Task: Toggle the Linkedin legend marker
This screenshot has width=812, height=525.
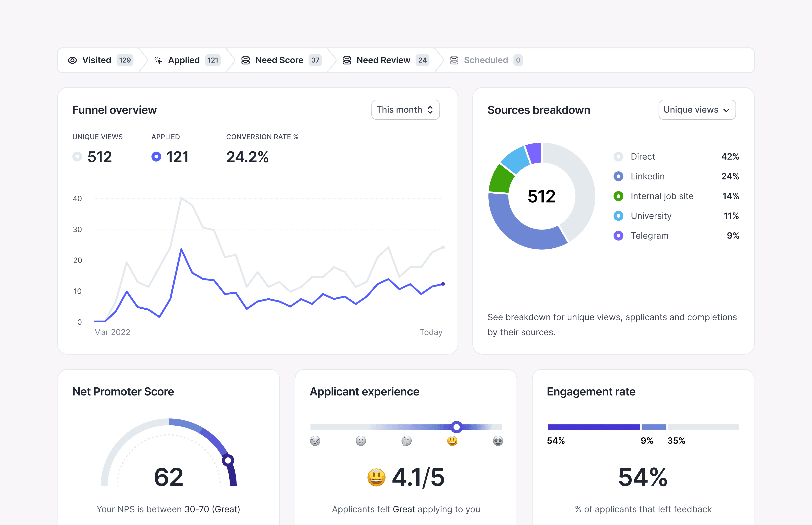Action: [618, 176]
